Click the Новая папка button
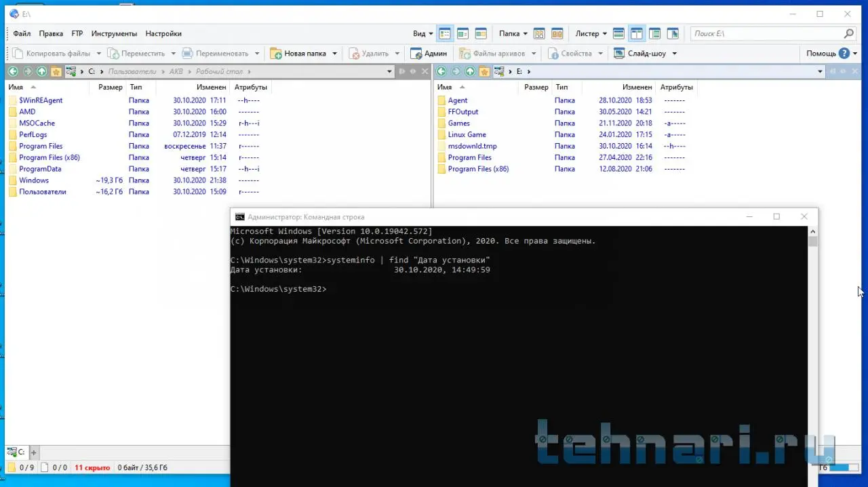 [x=298, y=54]
